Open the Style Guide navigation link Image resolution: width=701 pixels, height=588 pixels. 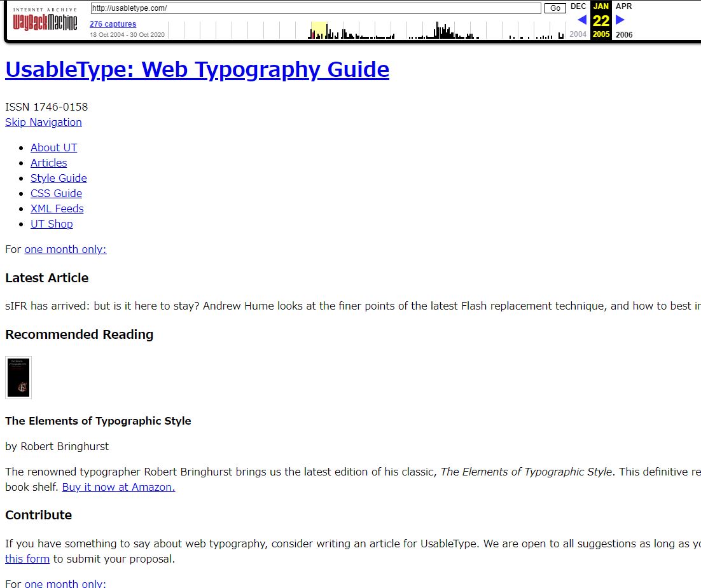[59, 178]
